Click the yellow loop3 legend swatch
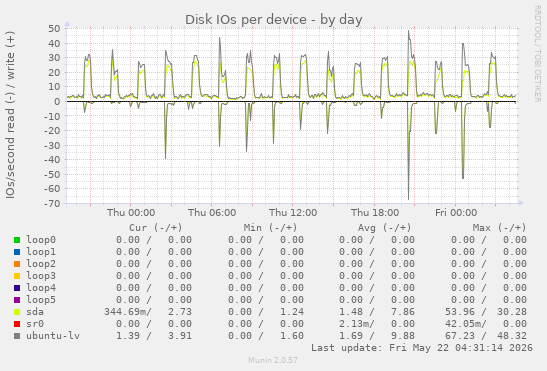Image resolution: width=547 pixels, height=371 pixels. click(x=17, y=276)
